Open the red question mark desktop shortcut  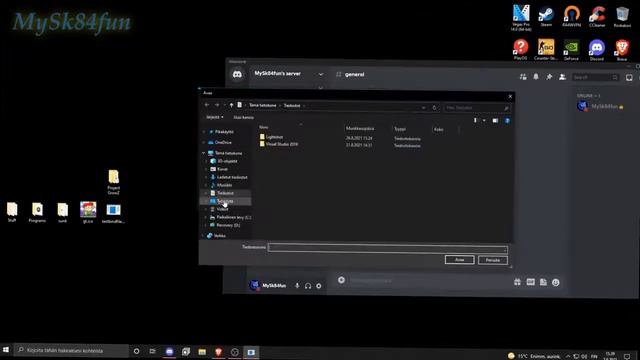(x=520, y=49)
